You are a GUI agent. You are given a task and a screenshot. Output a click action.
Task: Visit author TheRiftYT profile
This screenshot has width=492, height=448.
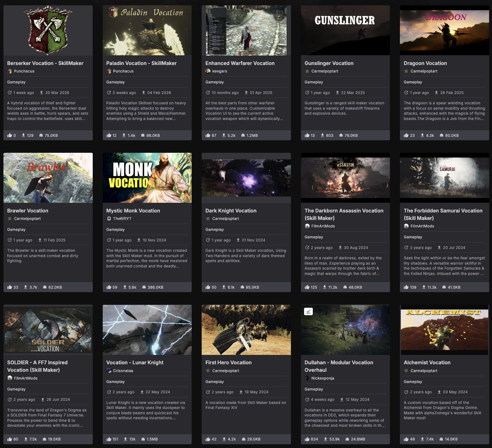click(122, 219)
